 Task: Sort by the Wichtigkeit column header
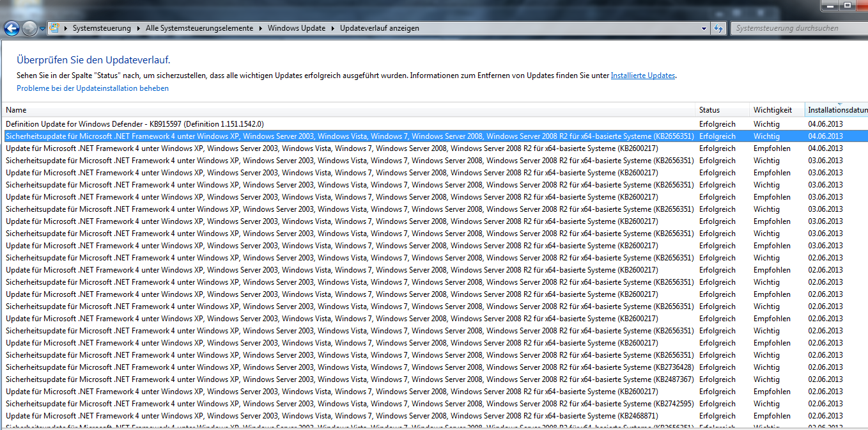pyautogui.click(x=777, y=110)
